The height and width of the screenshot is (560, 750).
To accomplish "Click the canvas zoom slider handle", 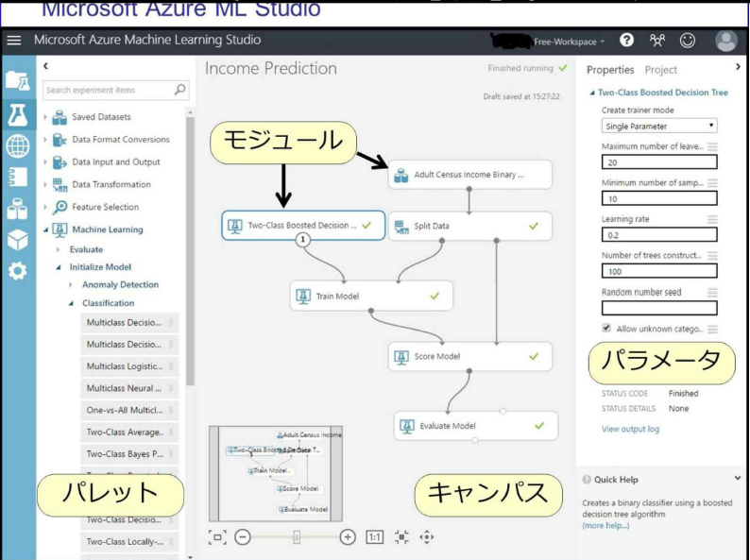I will (297, 537).
